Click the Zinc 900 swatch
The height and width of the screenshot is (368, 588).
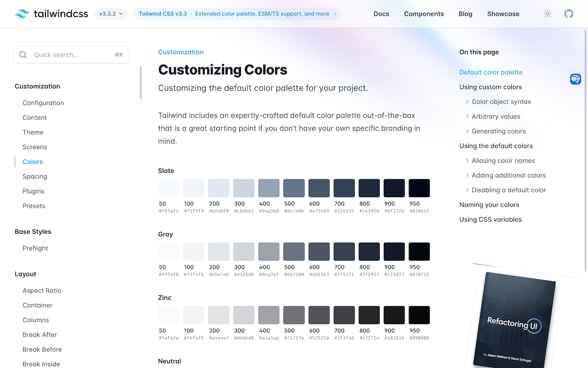(394, 315)
